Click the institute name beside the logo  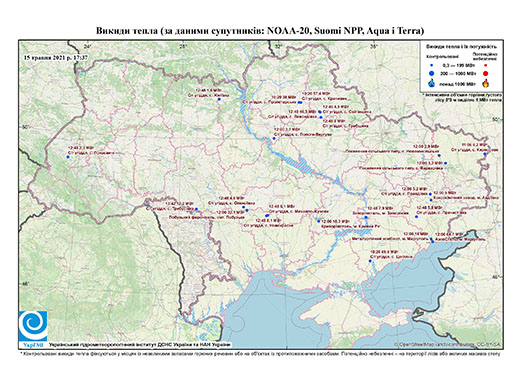pos(140,345)
